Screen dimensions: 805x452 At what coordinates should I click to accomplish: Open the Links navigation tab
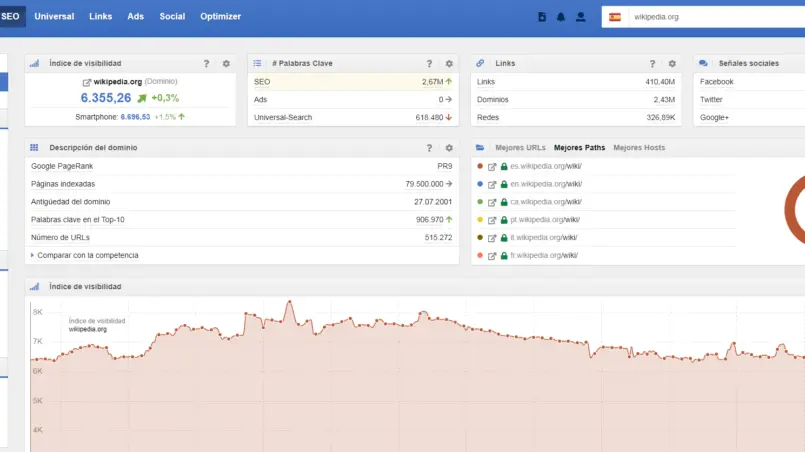(101, 16)
